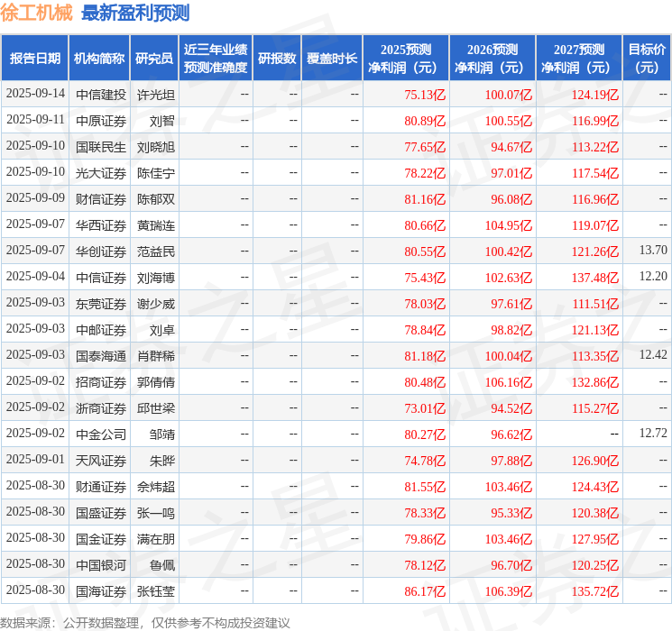Click the 2027预测净利润 column header

click(579, 59)
